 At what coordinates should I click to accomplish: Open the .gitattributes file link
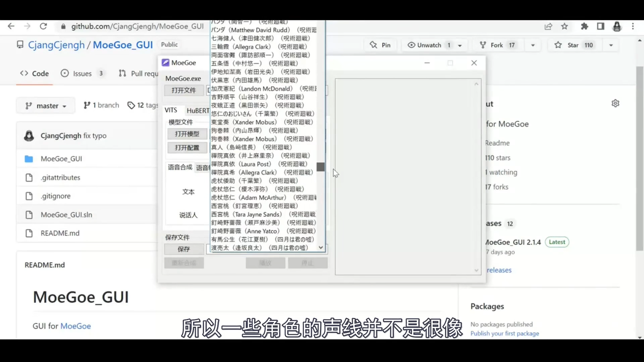coord(60,177)
